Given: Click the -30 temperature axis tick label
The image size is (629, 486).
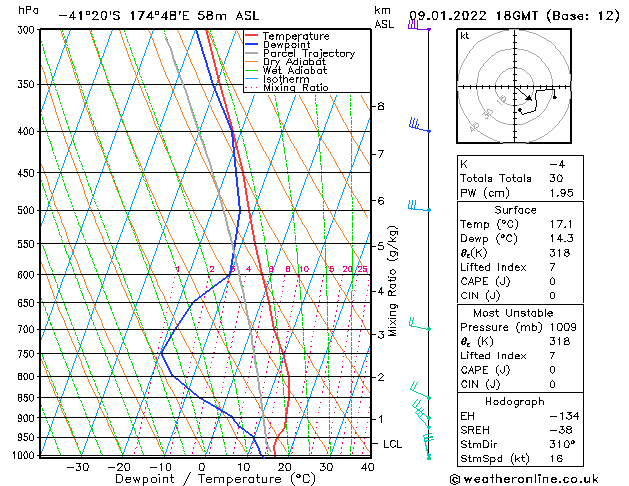Looking at the screenshot, I should [77, 467].
